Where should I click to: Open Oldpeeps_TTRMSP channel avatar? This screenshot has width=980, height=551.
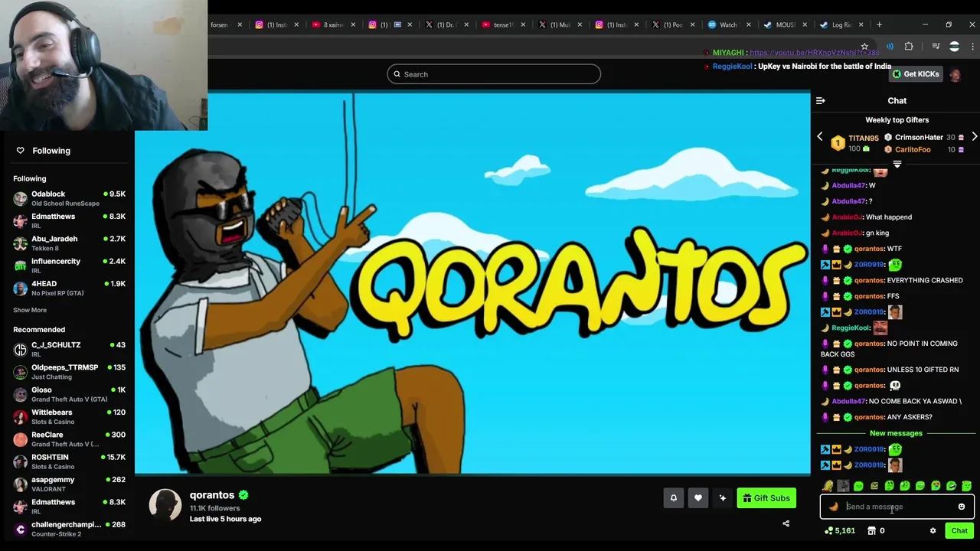21,372
